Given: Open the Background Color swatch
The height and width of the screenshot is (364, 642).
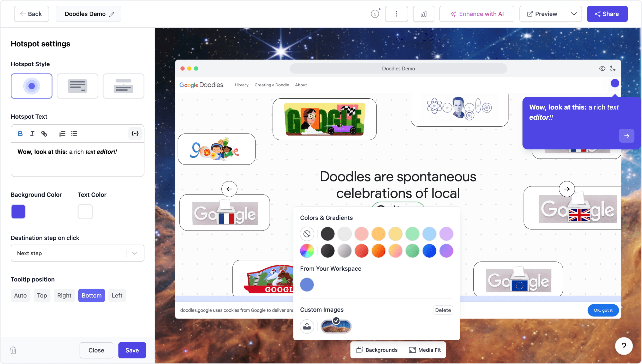Looking at the screenshot, I should click(x=18, y=211).
